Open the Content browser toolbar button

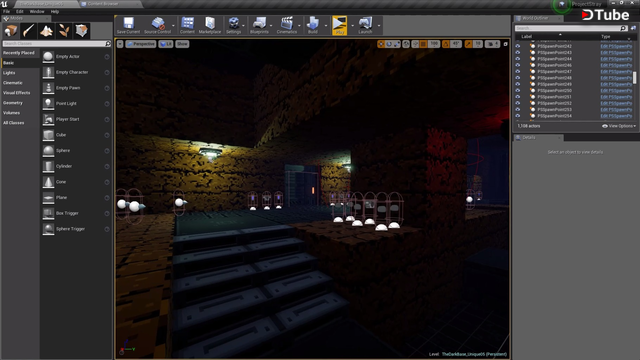point(187,25)
